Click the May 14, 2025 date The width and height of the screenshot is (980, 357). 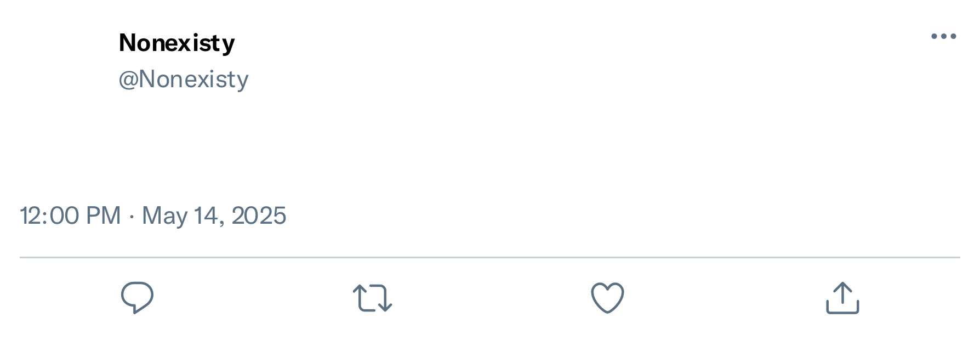pos(214,216)
